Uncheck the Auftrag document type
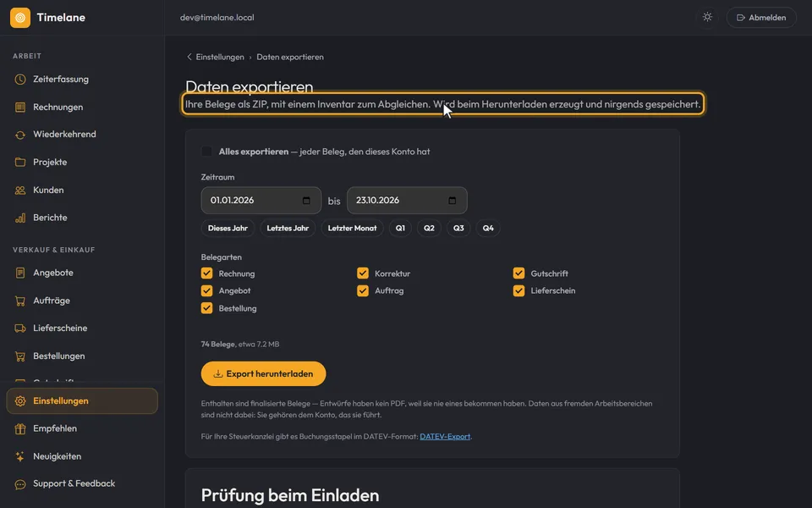Image resolution: width=812 pixels, height=508 pixels. tap(363, 290)
